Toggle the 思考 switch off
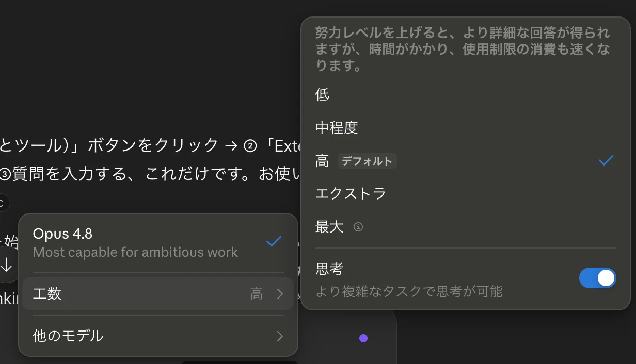Viewport: 636px width, 364px height. (598, 278)
